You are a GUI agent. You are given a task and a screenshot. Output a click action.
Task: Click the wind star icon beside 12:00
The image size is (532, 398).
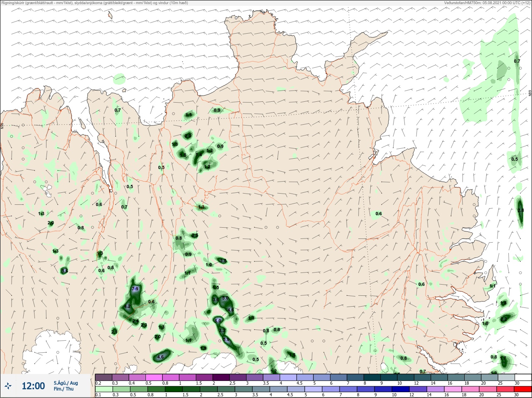(x=9, y=386)
